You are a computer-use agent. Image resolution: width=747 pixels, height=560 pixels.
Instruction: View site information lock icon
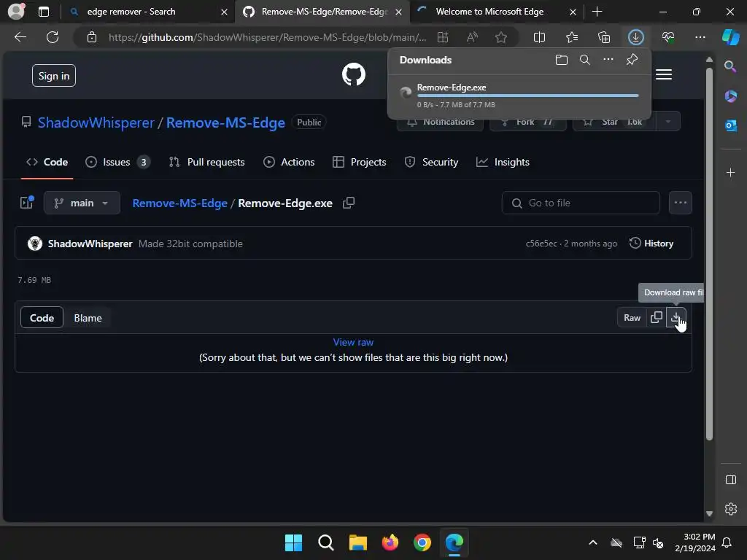pos(92,37)
